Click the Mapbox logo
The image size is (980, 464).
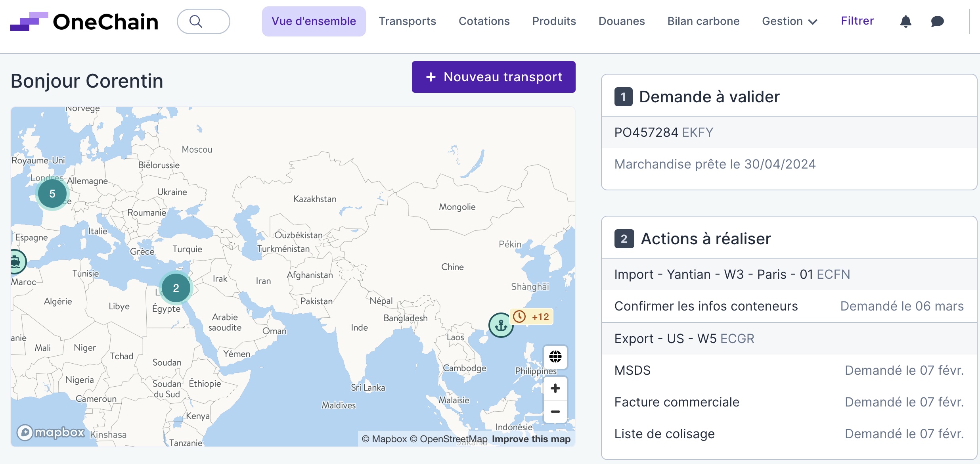[51, 432]
